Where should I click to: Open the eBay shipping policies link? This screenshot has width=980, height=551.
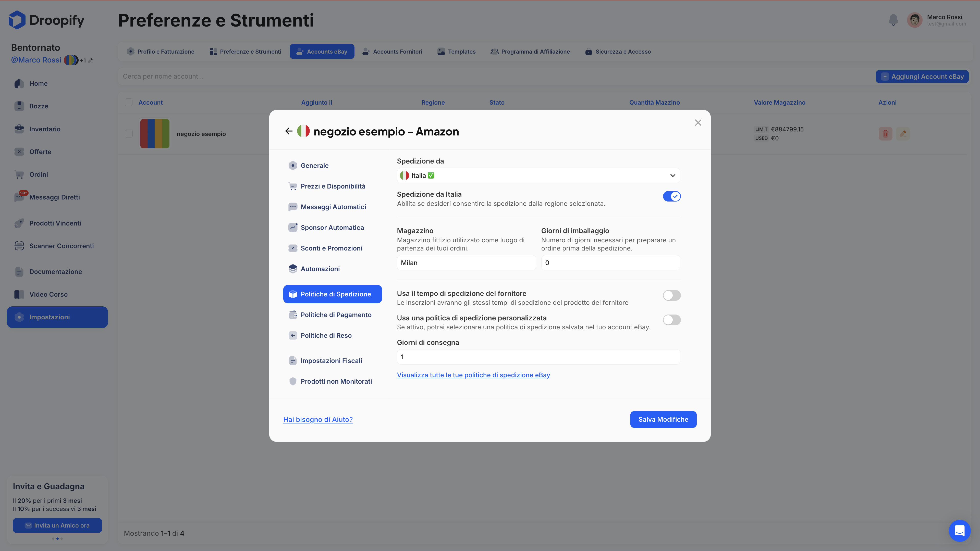click(x=473, y=375)
